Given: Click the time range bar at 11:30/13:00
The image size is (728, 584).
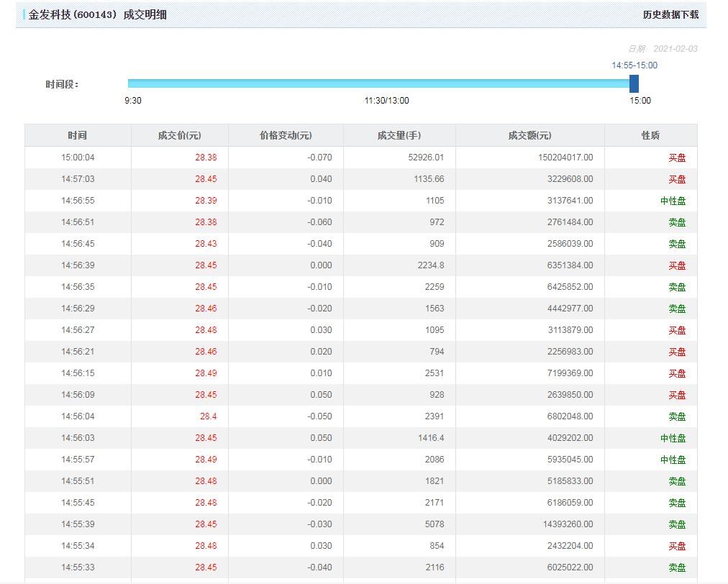Looking at the screenshot, I should (386, 83).
